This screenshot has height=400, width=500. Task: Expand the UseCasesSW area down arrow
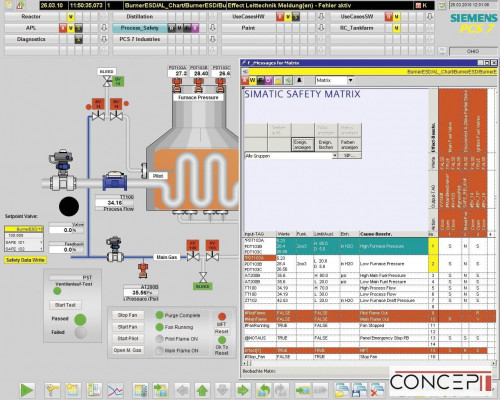tap(430, 16)
